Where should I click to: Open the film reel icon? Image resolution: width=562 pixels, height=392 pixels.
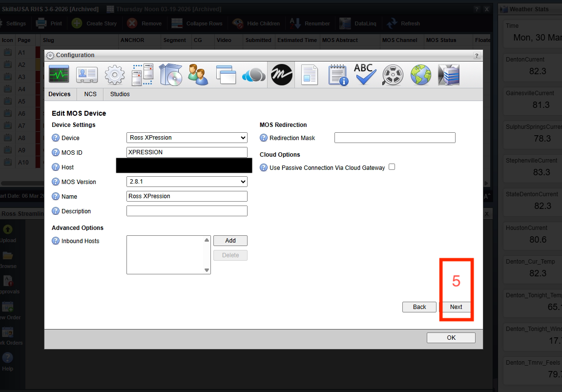(393, 75)
